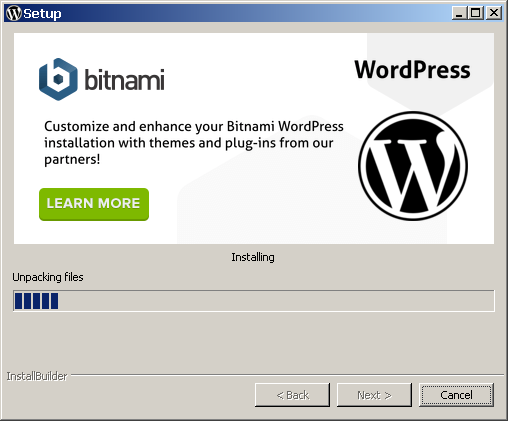Click the WordPress icon in title bar
The width and height of the screenshot is (508, 421).
[14, 13]
